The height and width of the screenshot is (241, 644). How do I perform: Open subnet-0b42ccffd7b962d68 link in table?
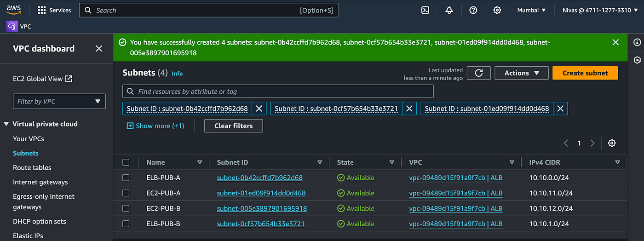(260, 178)
